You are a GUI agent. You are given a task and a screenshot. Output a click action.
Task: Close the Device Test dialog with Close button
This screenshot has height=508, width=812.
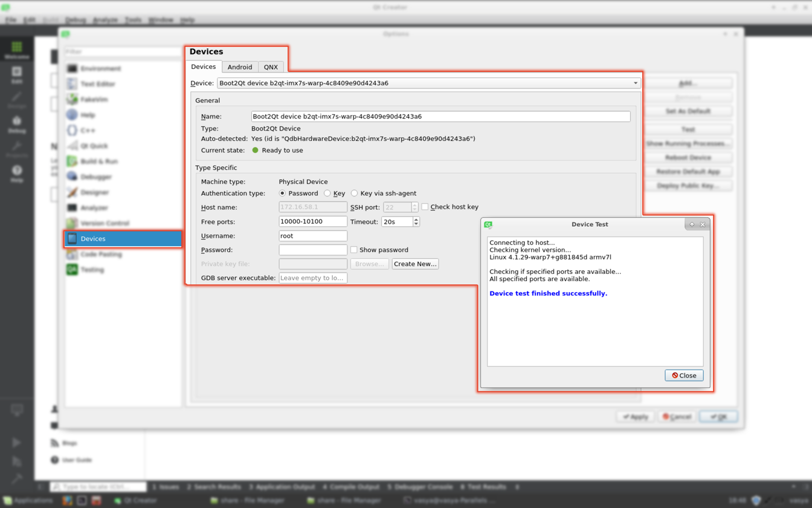(x=684, y=376)
